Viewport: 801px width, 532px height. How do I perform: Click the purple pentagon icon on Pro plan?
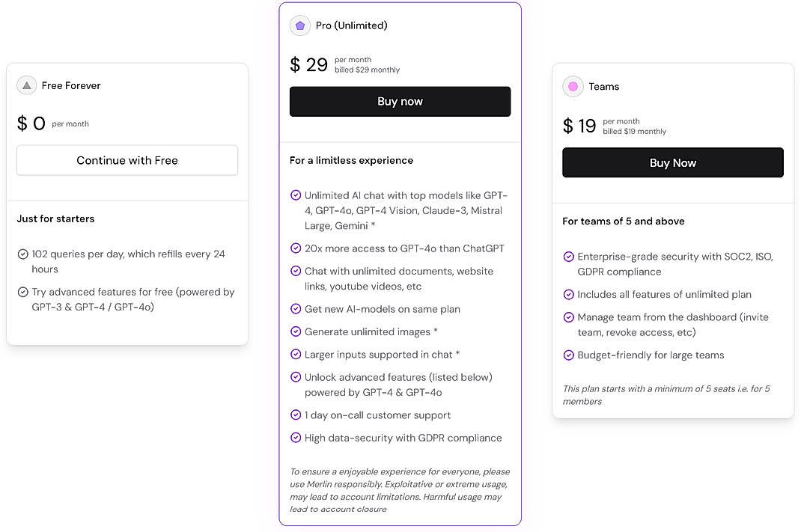point(300,25)
